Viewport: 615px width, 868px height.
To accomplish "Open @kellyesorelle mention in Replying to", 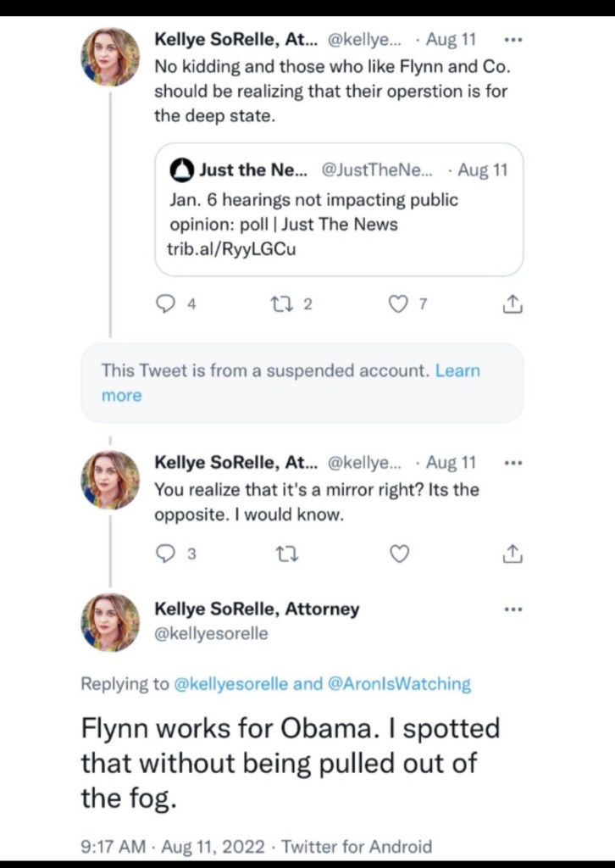I will (231, 683).
